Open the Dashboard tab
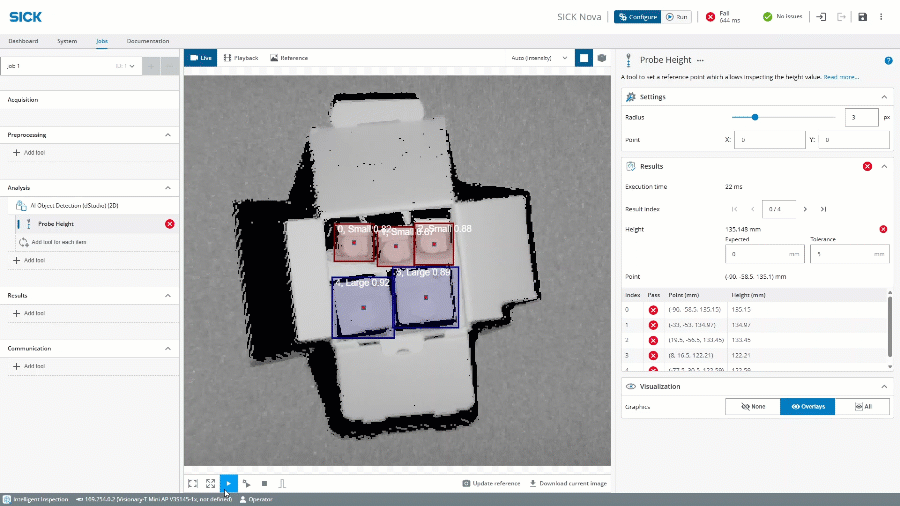 [x=23, y=41]
